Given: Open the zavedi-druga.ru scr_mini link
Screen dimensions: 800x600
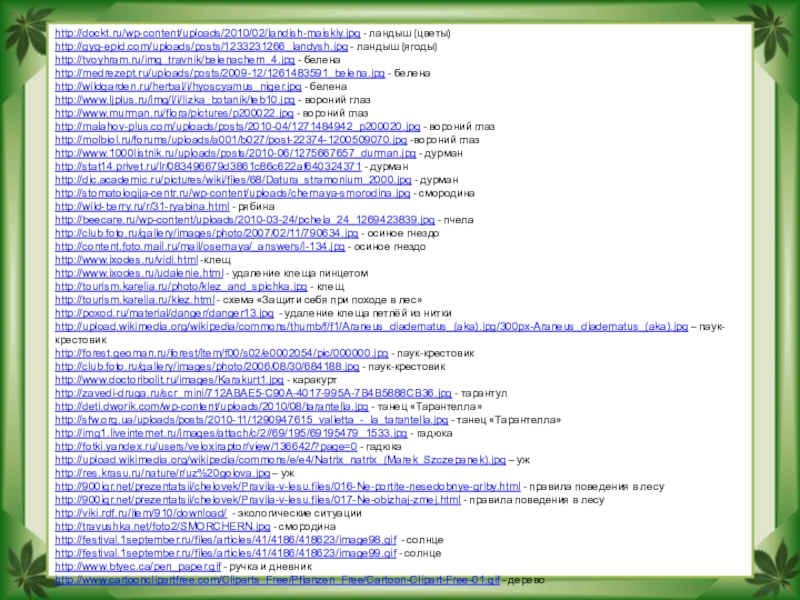Looking at the screenshot, I should point(253,393).
